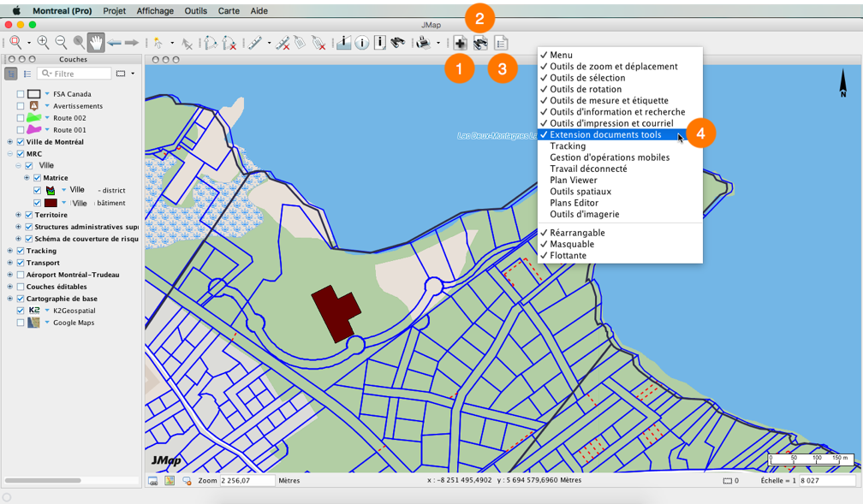The image size is (863, 504).
Task: Select the pan hand tool
Action: click(96, 43)
